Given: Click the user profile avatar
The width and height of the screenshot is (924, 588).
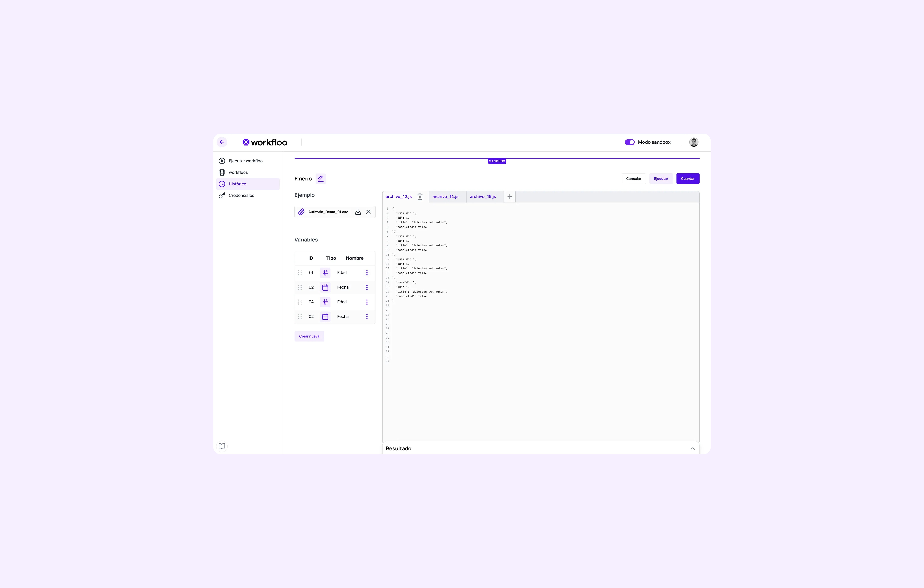Looking at the screenshot, I should [x=693, y=142].
